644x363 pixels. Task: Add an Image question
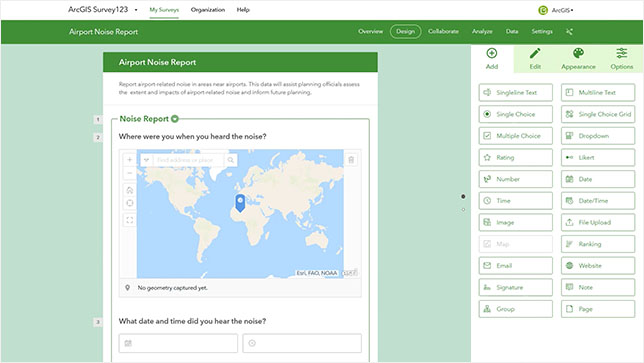click(515, 223)
